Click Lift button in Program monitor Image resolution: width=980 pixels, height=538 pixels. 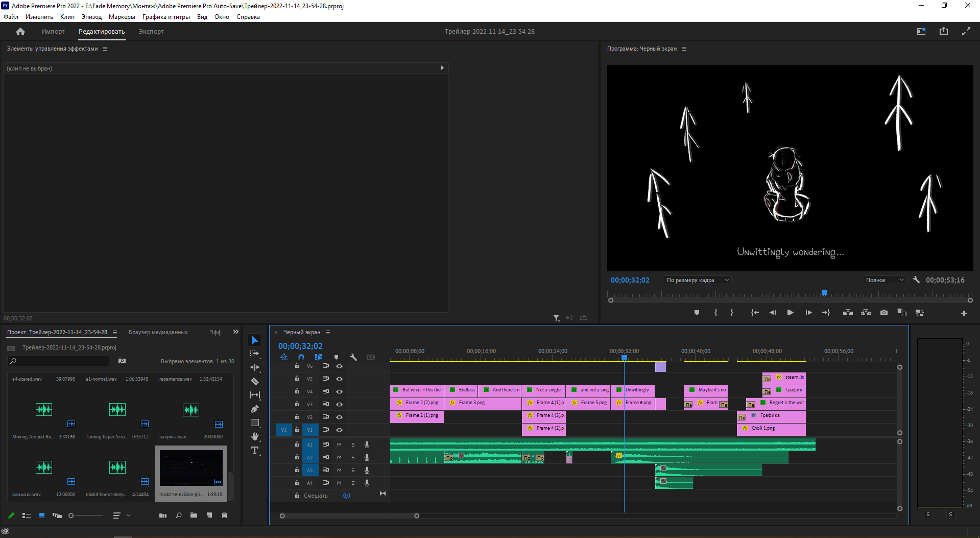848,313
